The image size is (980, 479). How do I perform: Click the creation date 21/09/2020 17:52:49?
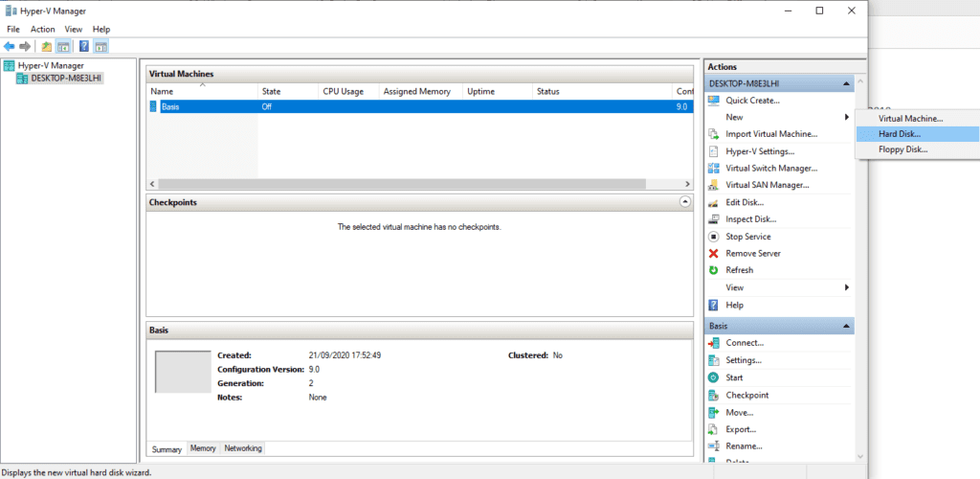click(345, 355)
